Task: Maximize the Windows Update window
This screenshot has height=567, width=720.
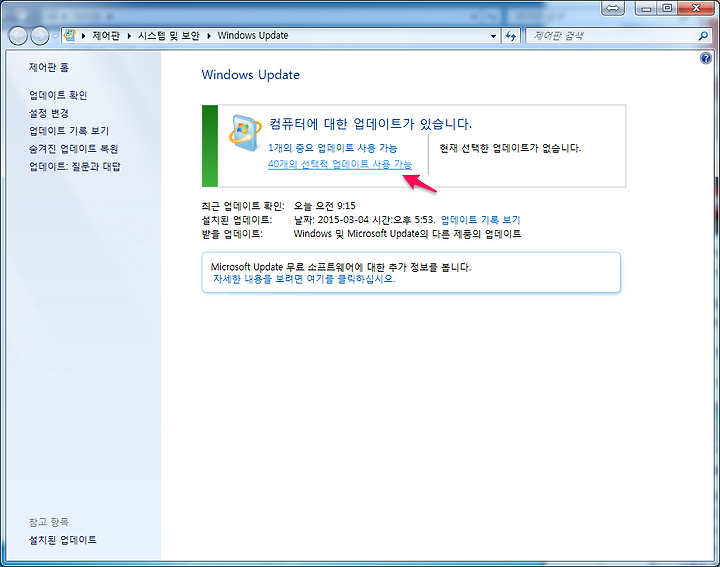Action: tap(667, 8)
